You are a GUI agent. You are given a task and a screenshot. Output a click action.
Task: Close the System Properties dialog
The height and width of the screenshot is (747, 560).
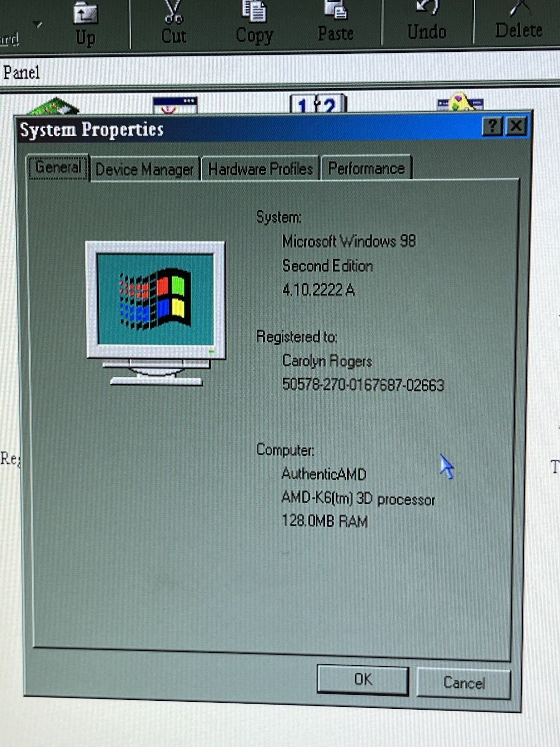click(x=517, y=126)
